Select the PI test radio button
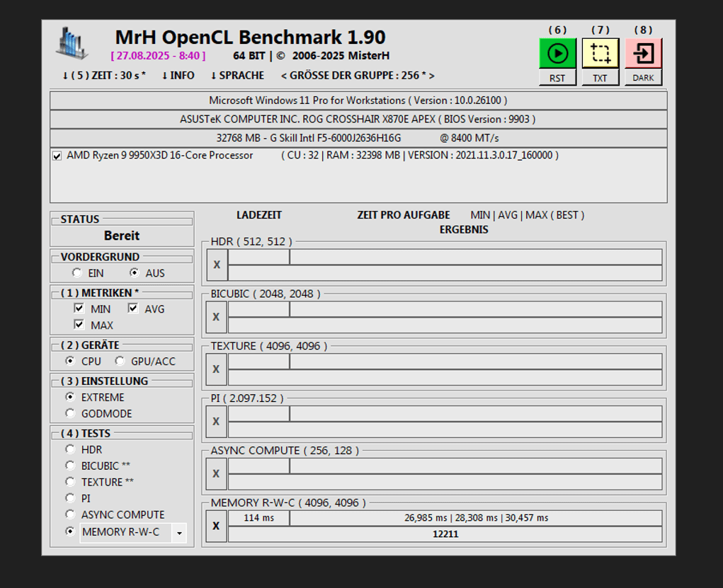 click(69, 497)
